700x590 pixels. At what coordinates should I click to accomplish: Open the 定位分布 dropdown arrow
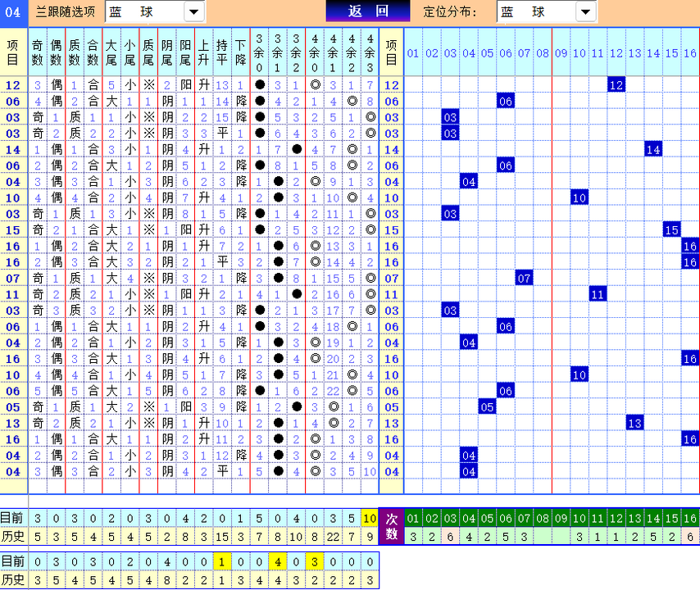[586, 12]
